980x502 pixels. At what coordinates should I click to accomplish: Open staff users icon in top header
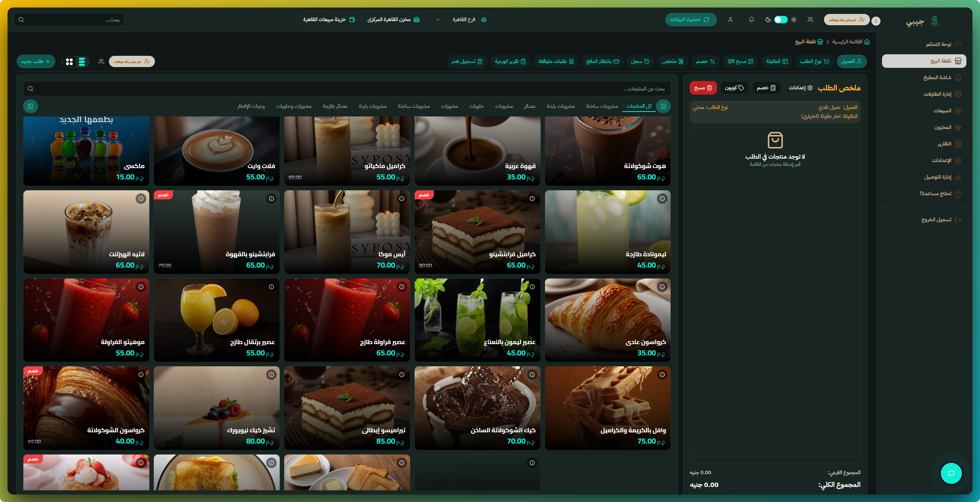point(810,19)
